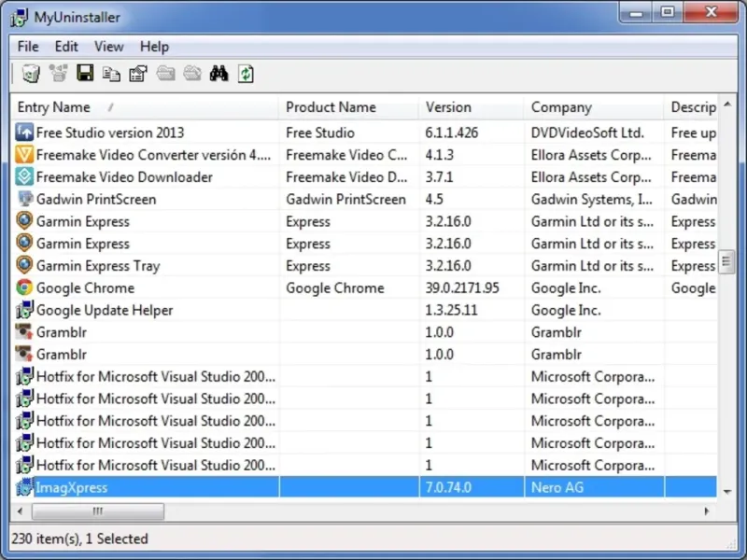
Task: Click the Find binoculars toolbar icon
Action: pos(218,74)
